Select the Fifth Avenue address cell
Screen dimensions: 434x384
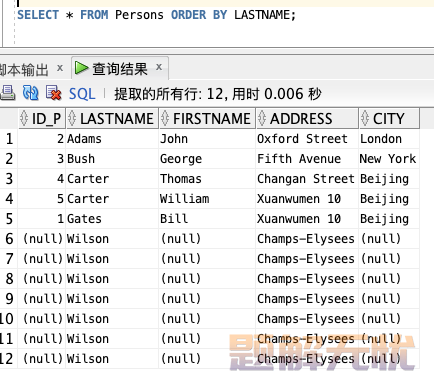pyautogui.click(x=307, y=159)
